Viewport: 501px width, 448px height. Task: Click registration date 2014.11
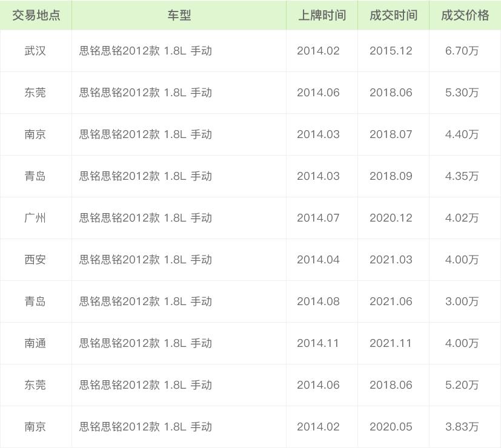click(x=318, y=343)
